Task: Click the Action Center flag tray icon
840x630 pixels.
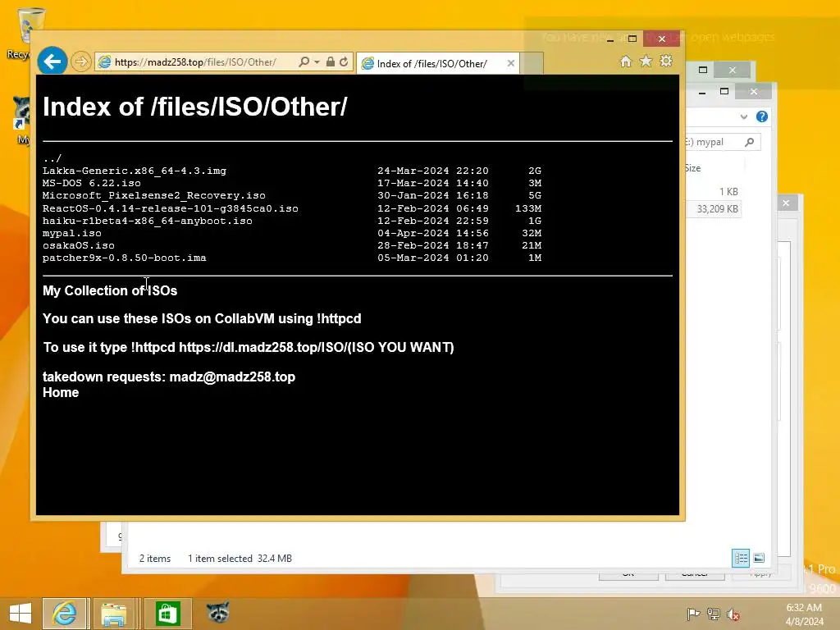Action: click(692, 614)
